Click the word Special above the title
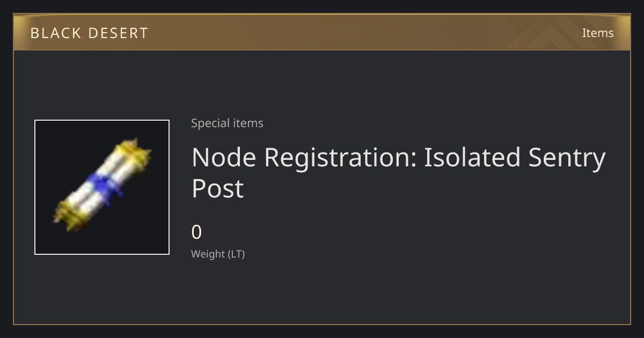Viewport: 644px width, 338px height. click(x=207, y=123)
